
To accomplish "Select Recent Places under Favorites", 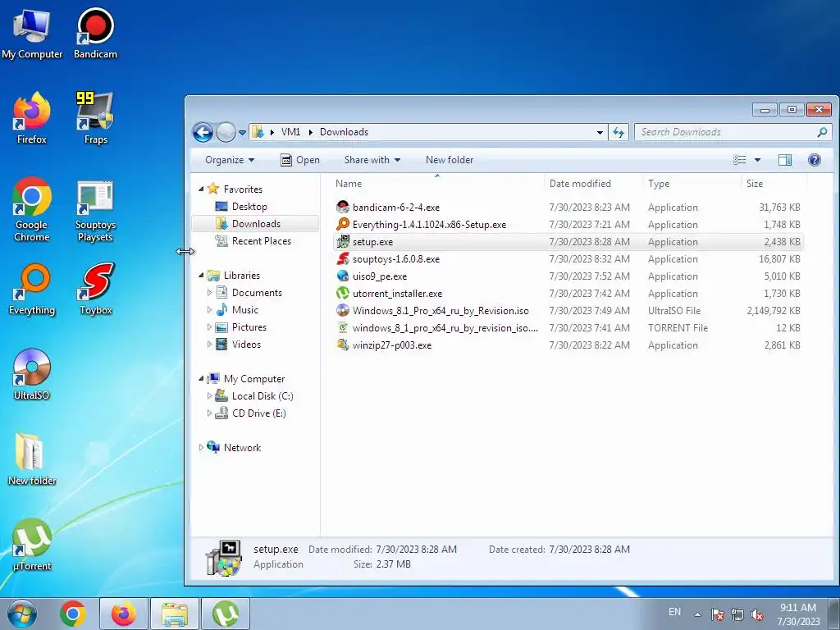I will pos(262,241).
